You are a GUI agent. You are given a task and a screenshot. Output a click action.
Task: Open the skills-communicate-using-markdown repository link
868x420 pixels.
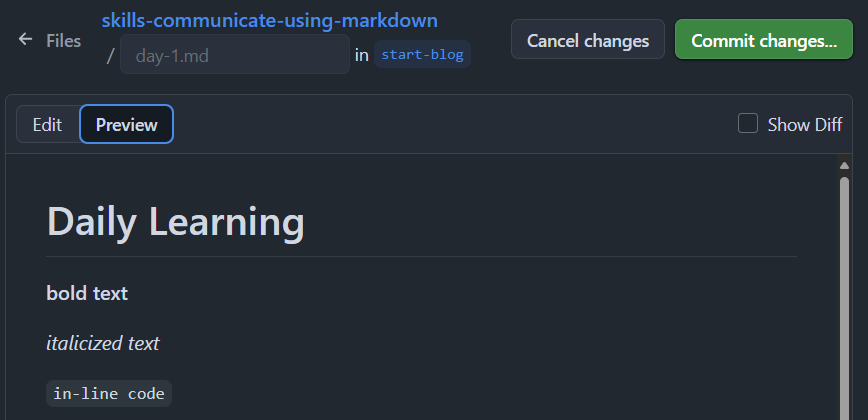[270, 20]
